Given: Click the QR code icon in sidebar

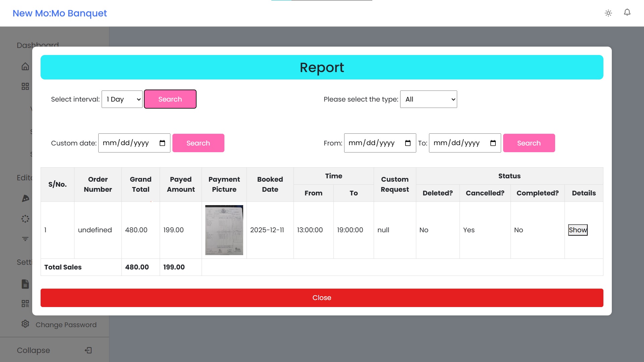Looking at the screenshot, I should (x=25, y=303).
